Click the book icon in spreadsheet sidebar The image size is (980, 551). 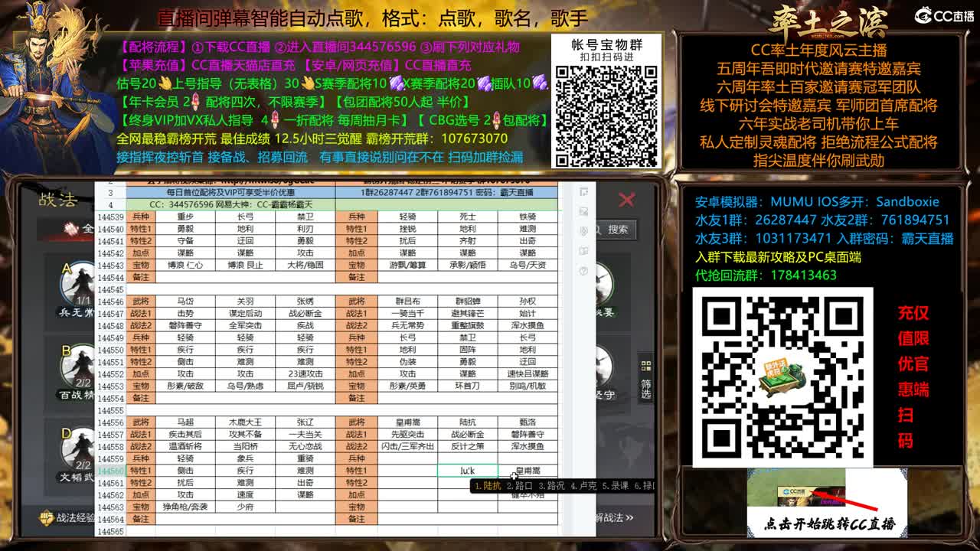[x=584, y=250]
